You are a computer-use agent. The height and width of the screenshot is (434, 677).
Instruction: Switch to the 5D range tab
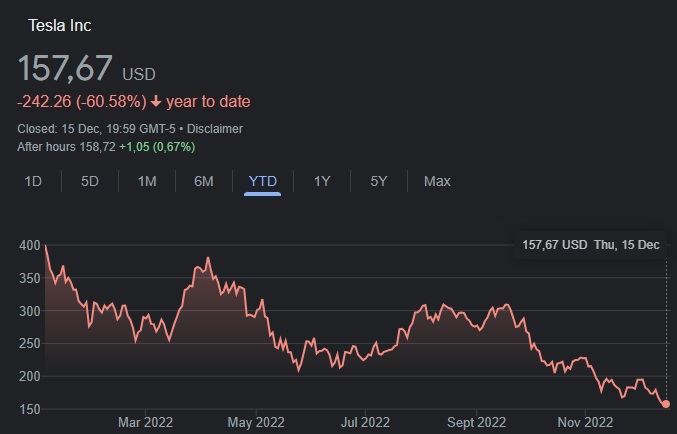click(x=90, y=181)
